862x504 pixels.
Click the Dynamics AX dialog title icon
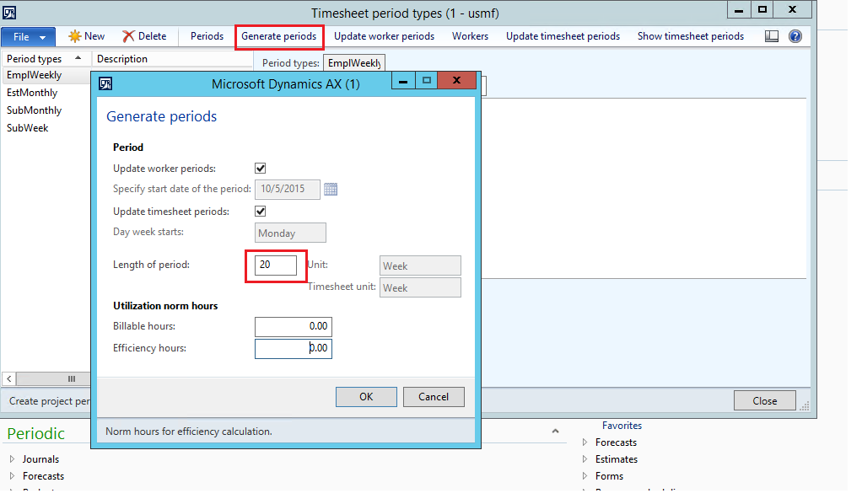coord(106,83)
